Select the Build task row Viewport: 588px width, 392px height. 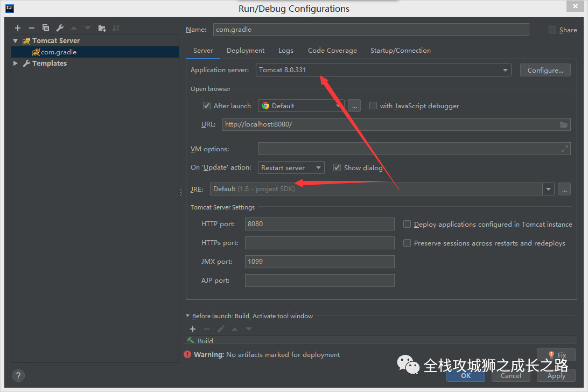pyautogui.click(x=381, y=340)
